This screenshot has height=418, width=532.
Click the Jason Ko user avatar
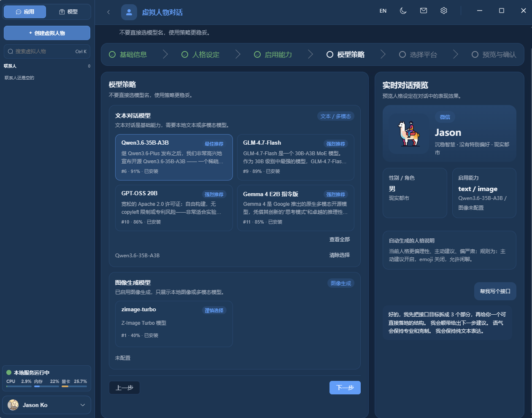pos(13,405)
